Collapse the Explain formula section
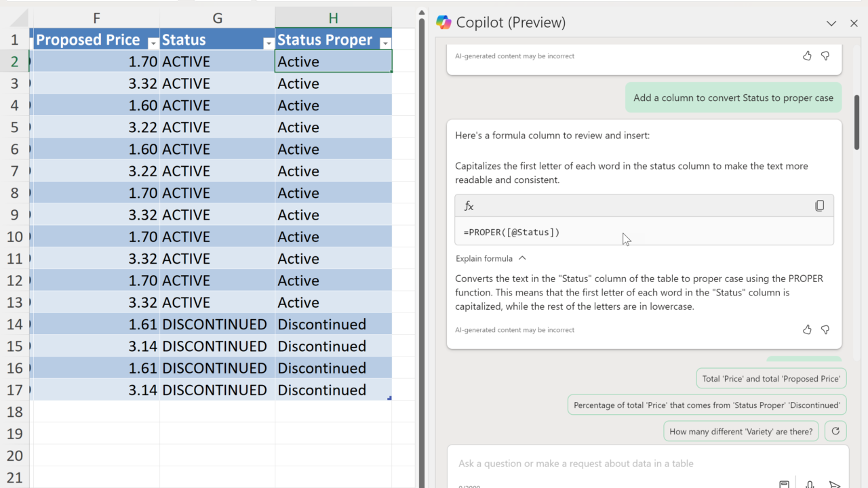 522,258
